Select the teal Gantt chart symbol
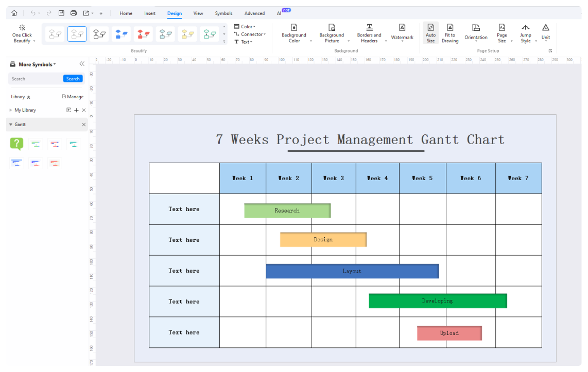 [x=74, y=144]
